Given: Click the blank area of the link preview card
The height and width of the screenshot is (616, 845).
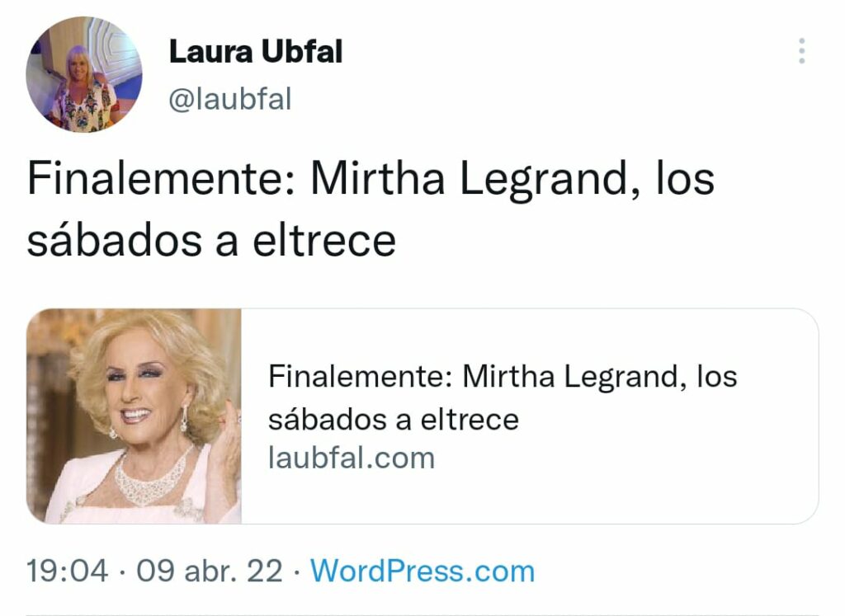Looking at the screenshot, I should pos(647,485).
